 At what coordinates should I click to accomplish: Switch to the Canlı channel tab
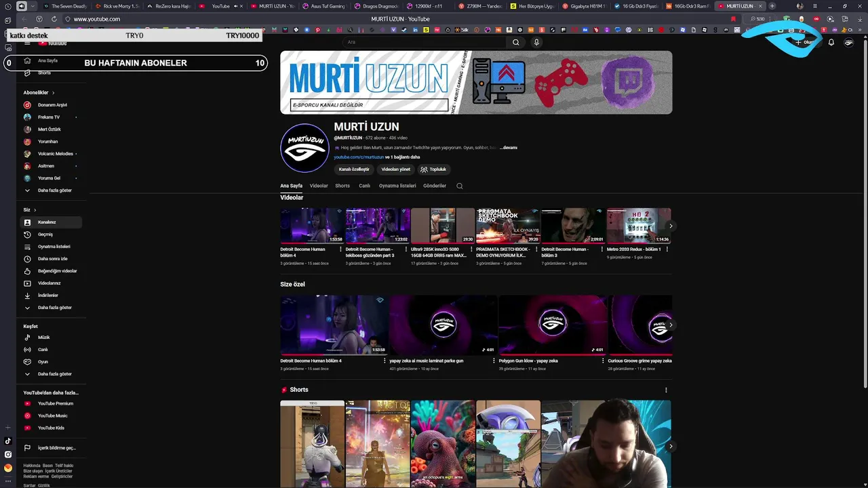(x=365, y=186)
